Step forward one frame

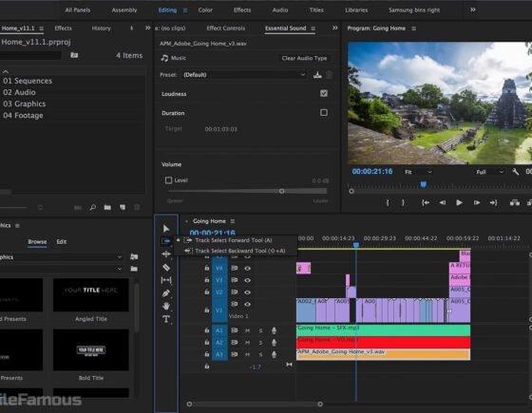(477, 202)
